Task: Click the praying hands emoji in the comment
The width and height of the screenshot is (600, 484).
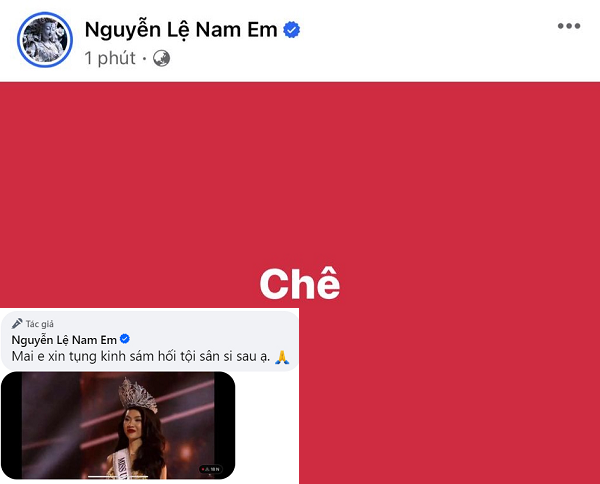Action: 282,357
